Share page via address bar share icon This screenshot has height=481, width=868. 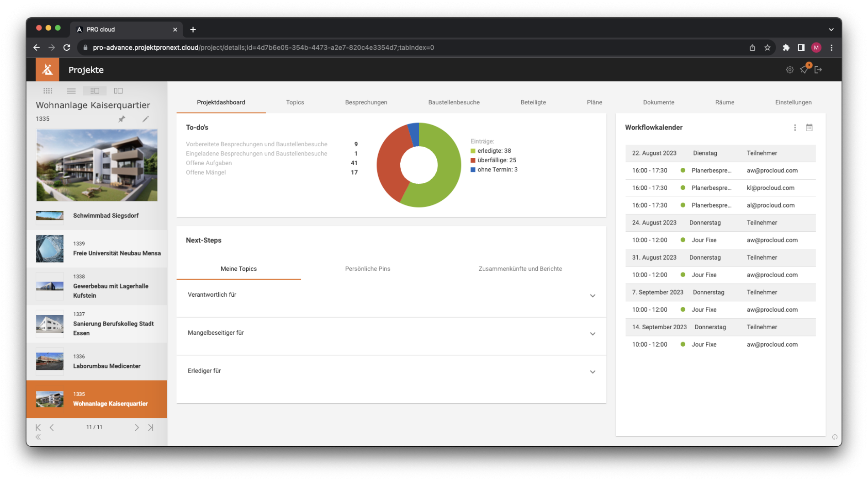752,48
